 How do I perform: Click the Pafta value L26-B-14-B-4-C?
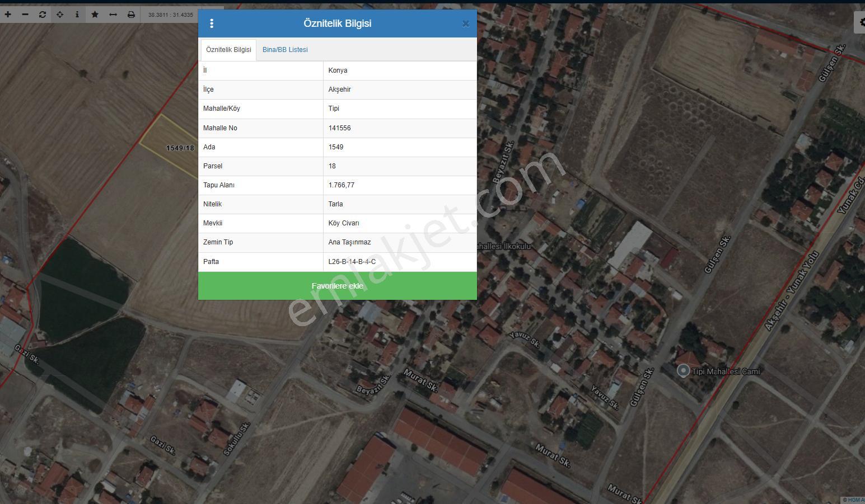pyautogui.click(x=352, y=262)
